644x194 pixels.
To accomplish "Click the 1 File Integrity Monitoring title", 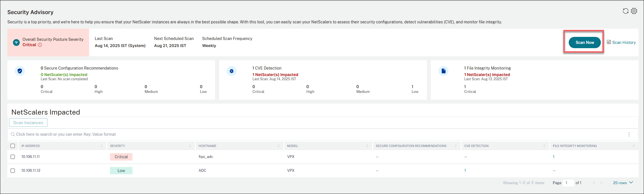I will [488, 68].
